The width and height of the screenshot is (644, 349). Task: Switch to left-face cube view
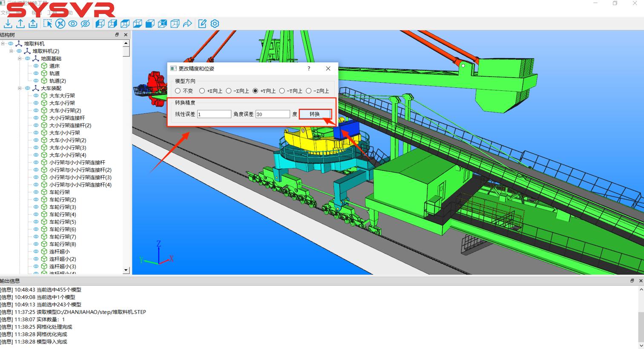(100, 24)
